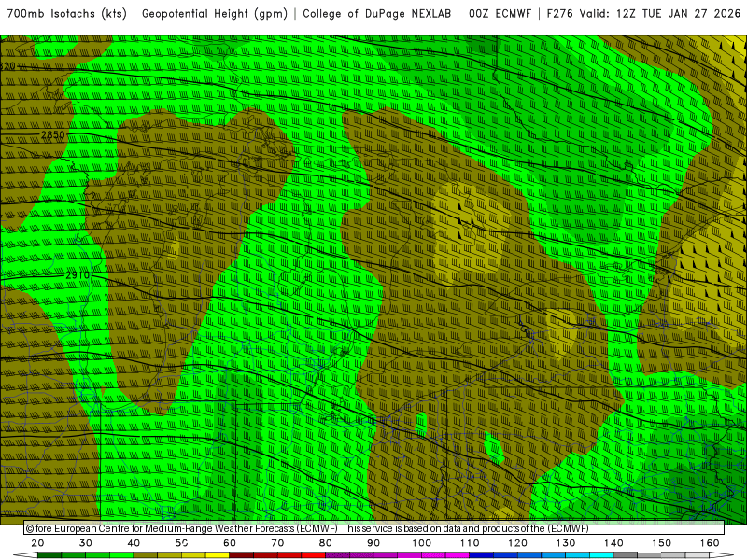Click the '700mb Isotachs (kts)' title text
Image resolution: width=747 pixels, height=560 pixels.
pyautogui.click(x=67, y=14)
